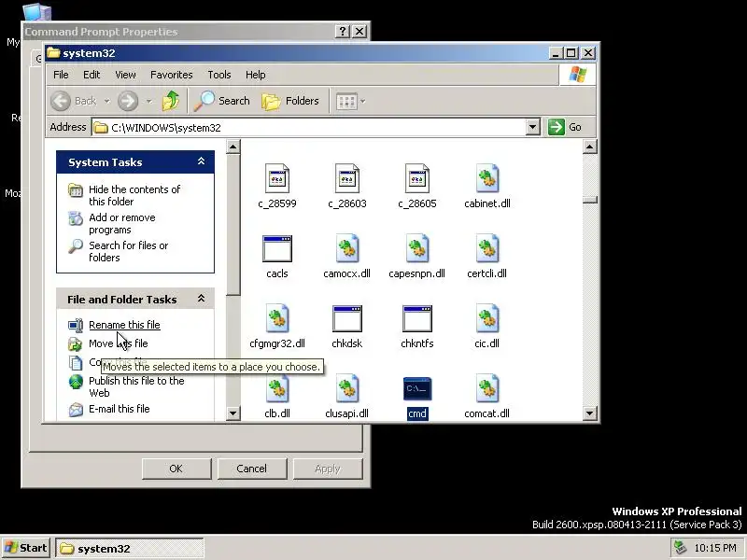Viewport: 747px width, 560px height.
Task: Open the File menu
Action: [x=61, y=75]
